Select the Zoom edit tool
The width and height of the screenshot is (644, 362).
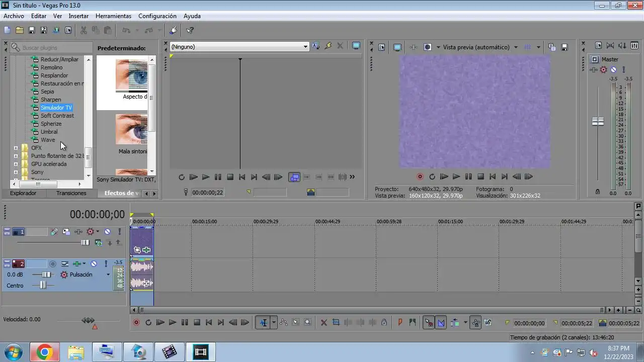click(308, 323)
